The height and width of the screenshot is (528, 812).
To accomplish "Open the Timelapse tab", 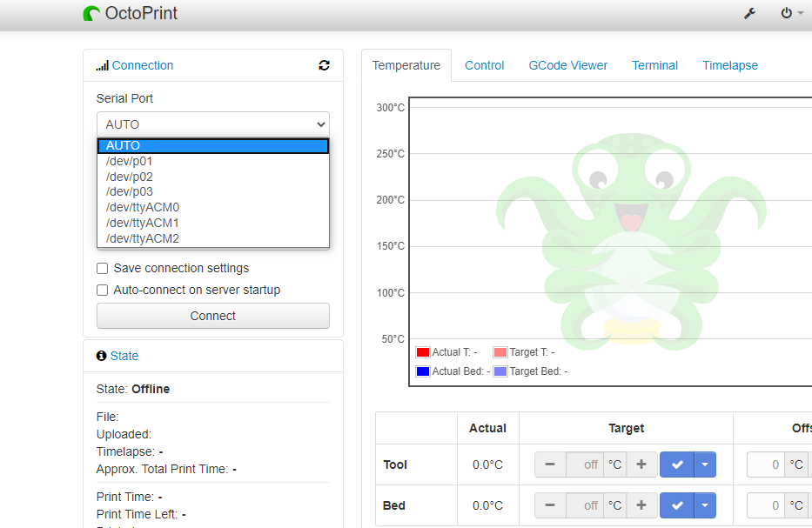I will point(730,65).
